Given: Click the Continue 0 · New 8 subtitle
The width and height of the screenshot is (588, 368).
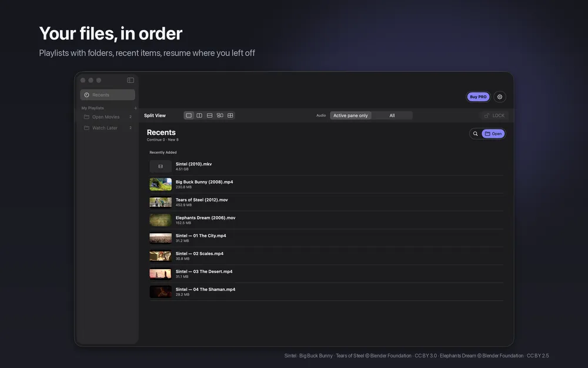Looking at the screenshot, I should pyautogui.click(x=163, y=140).
